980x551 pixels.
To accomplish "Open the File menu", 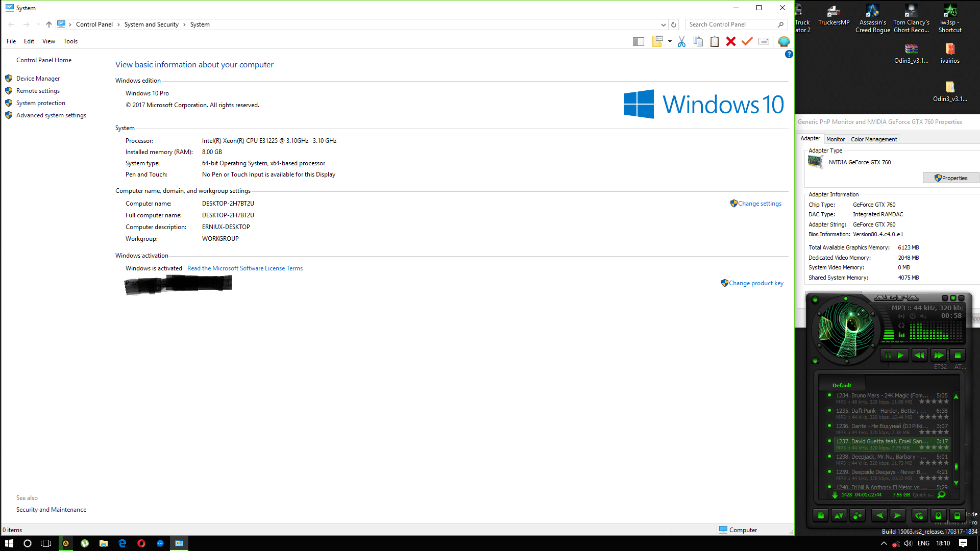I will 11,41.
